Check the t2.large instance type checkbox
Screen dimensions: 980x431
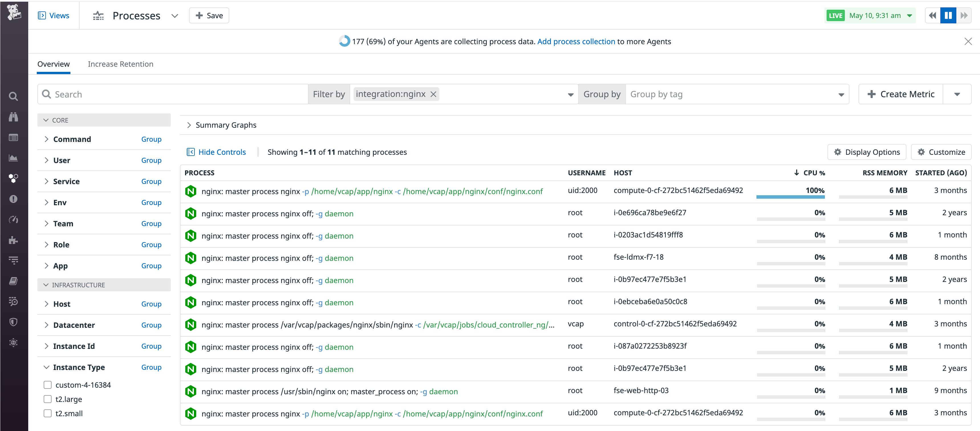point(47,399)
